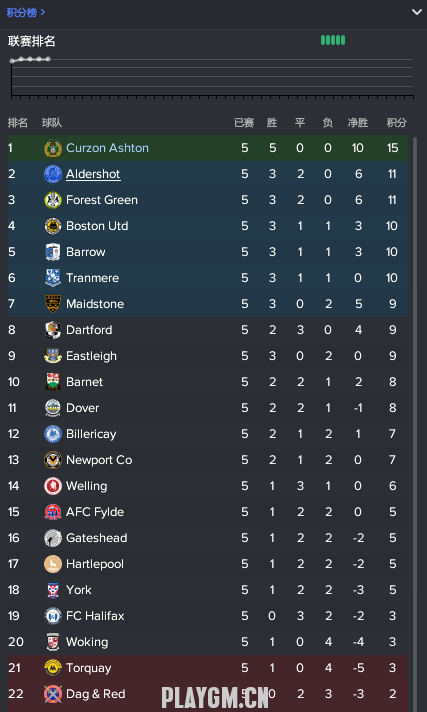Click the AFC Fylde crest icon
427x712 pixels.
tap(53, 512)
